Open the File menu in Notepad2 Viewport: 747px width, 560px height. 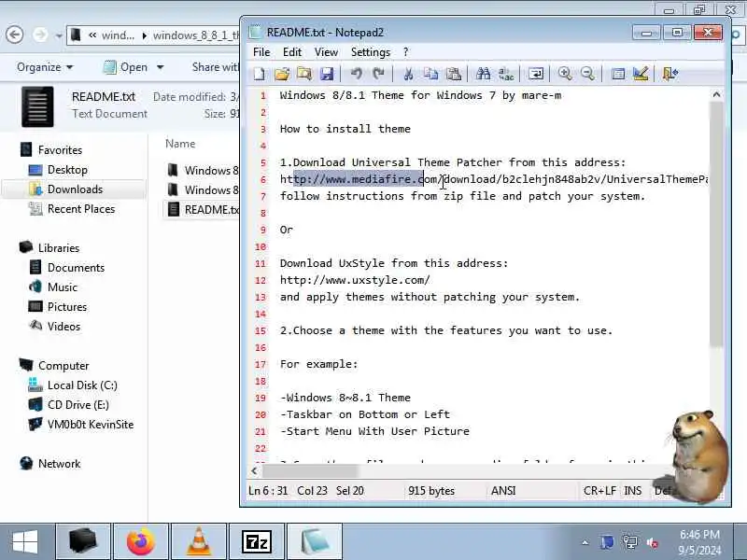pos(261,52)
